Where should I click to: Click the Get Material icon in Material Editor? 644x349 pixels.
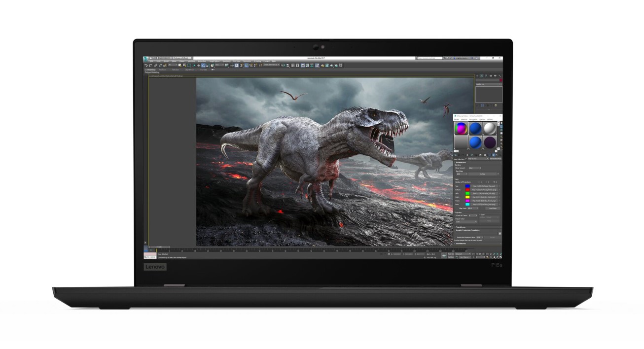[456, 155]
